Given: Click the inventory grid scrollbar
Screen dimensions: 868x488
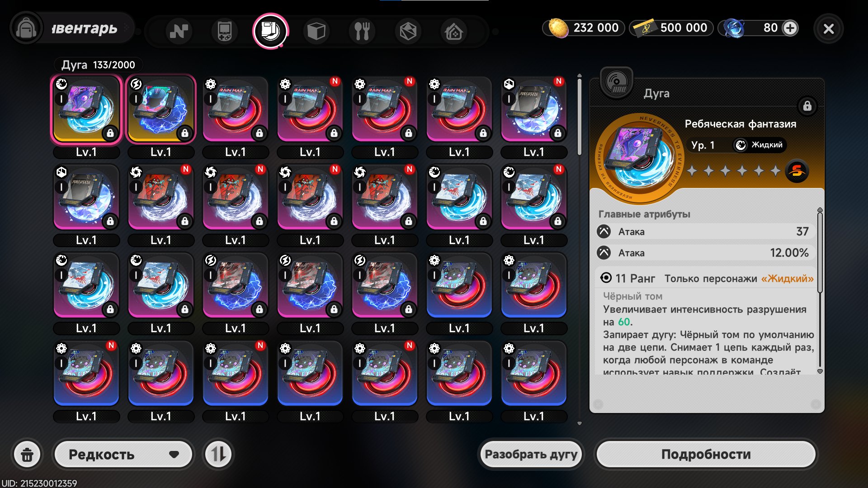Looking at the screenshot, I should click(x=580, y=115).
